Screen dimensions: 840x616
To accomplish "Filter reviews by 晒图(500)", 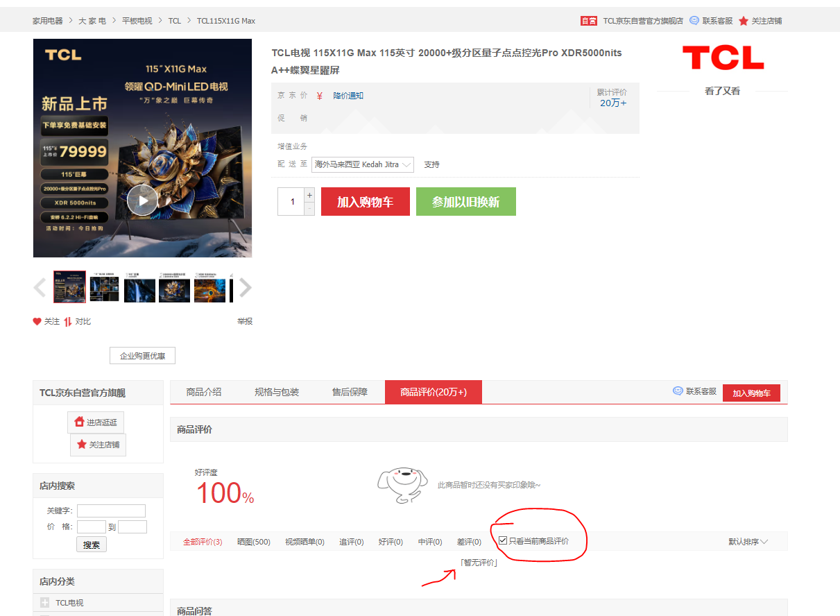I will 254,542.
